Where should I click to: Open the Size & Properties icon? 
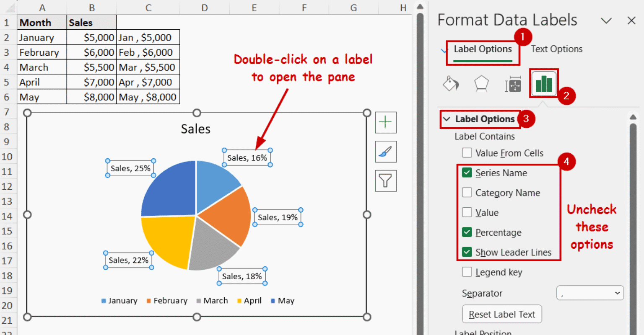coord(513,84)
